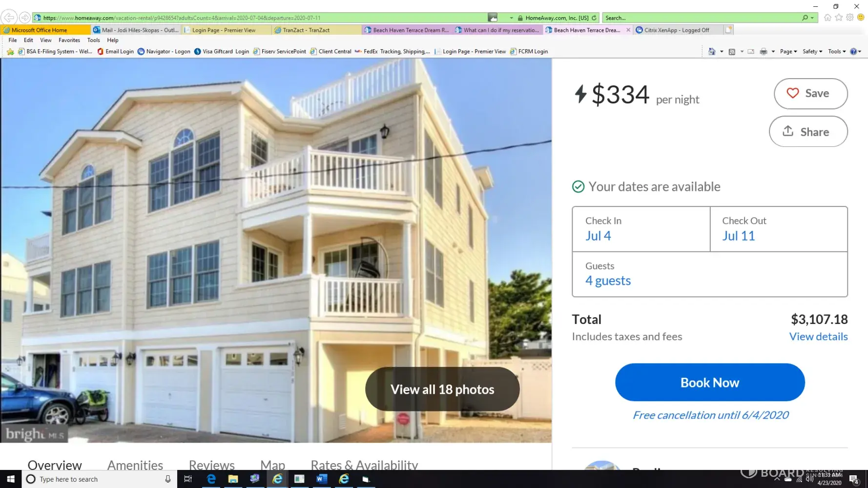
Task: Open the Favorites star icon
Action: click(839, 18)
